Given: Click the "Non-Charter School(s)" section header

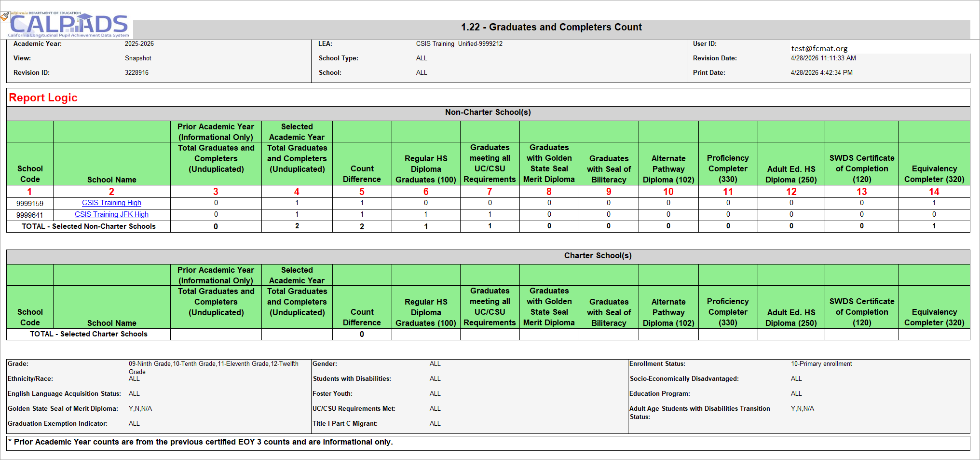Looking at the screenshot, I should pos(488,112).
